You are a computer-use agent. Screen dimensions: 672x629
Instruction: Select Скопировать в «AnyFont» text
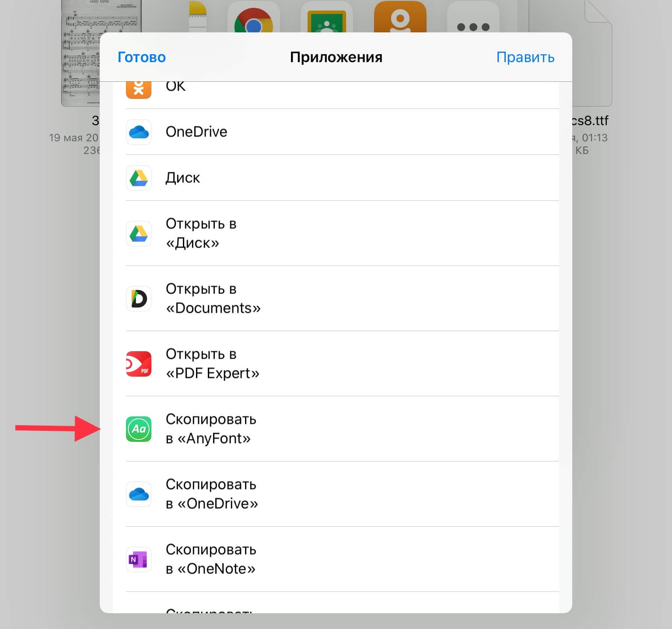point(210,429)
